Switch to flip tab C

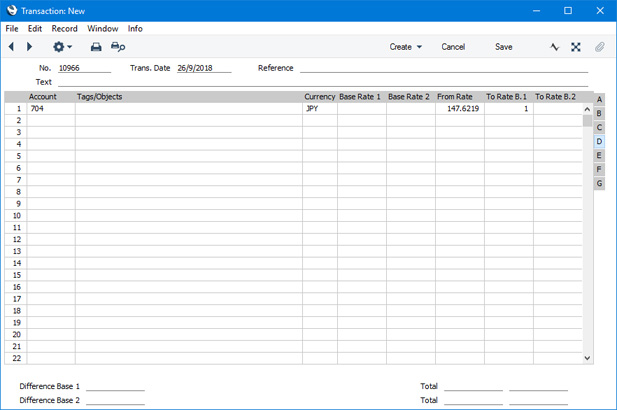599,127
